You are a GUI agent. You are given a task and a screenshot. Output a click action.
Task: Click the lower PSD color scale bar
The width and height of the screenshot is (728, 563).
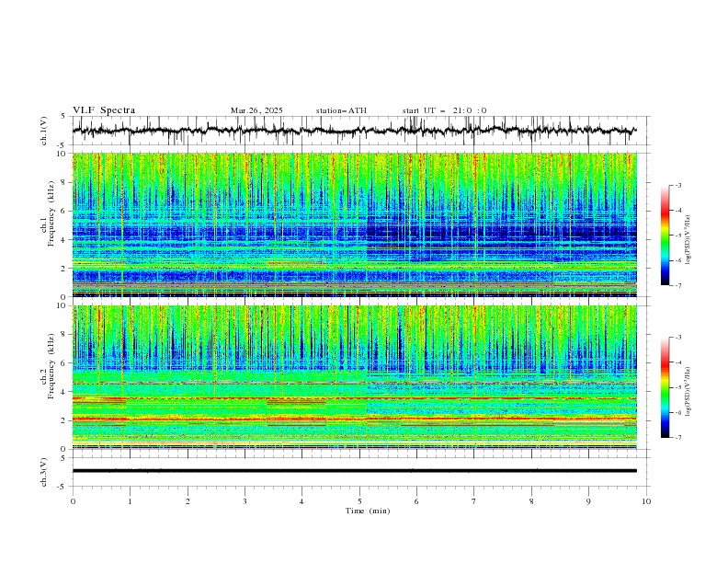(665, 387)
